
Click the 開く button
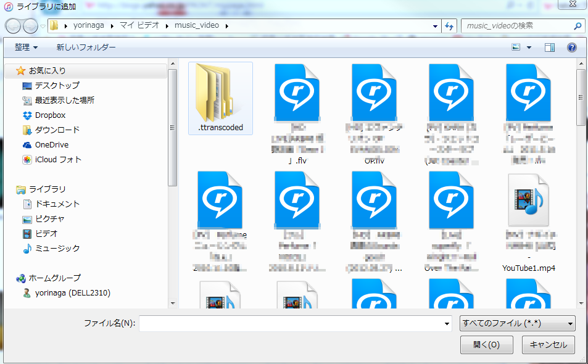point(486,345)
